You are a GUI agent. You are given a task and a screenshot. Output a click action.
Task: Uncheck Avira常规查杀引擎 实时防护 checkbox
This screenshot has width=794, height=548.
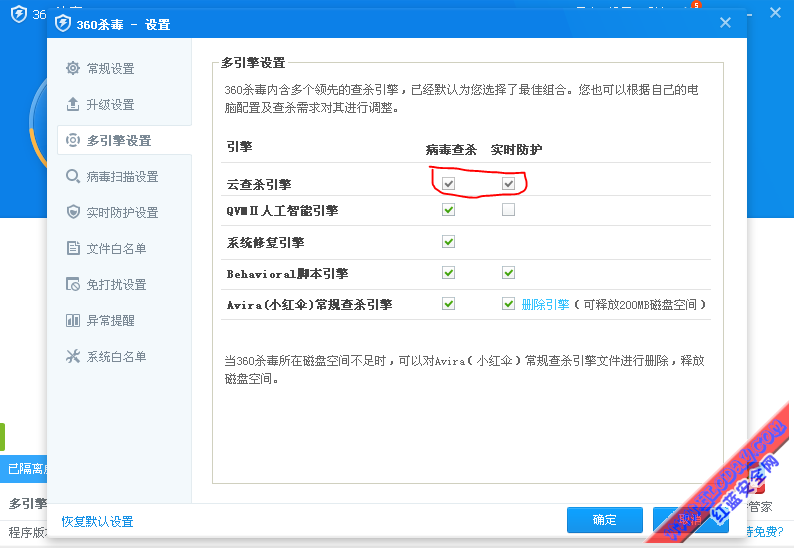tap(508, 304)
